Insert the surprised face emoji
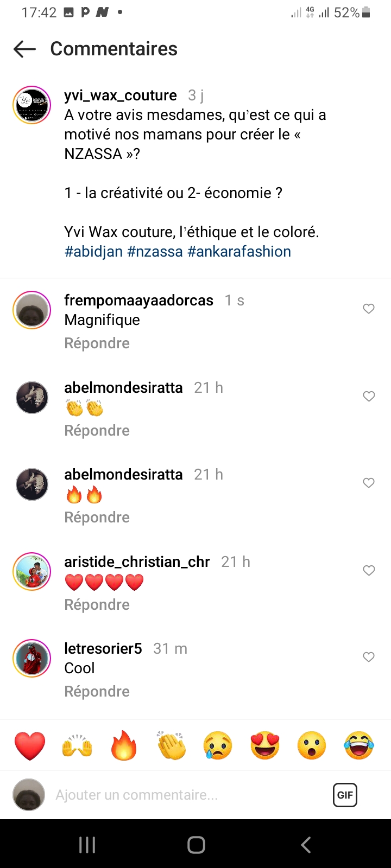This screenshot has width=391, height=868. coord(312,745)
